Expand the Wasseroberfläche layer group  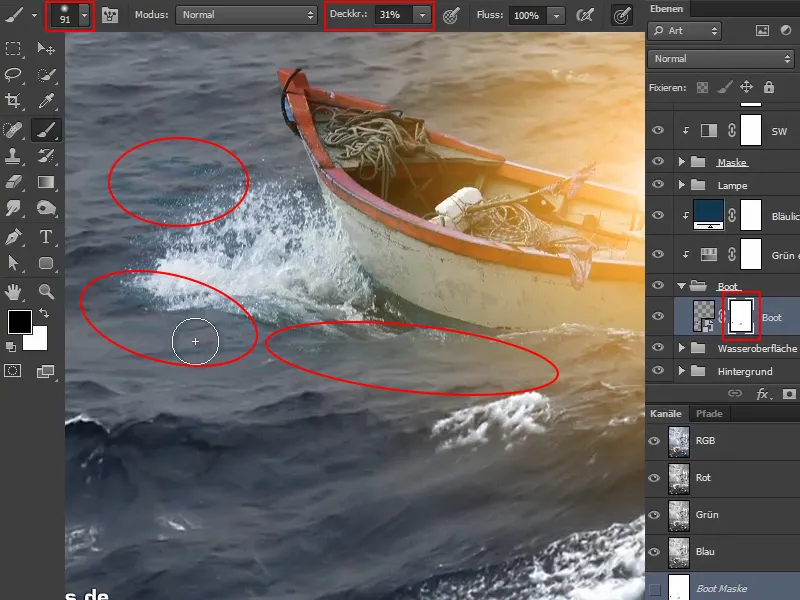pos(682,348)
